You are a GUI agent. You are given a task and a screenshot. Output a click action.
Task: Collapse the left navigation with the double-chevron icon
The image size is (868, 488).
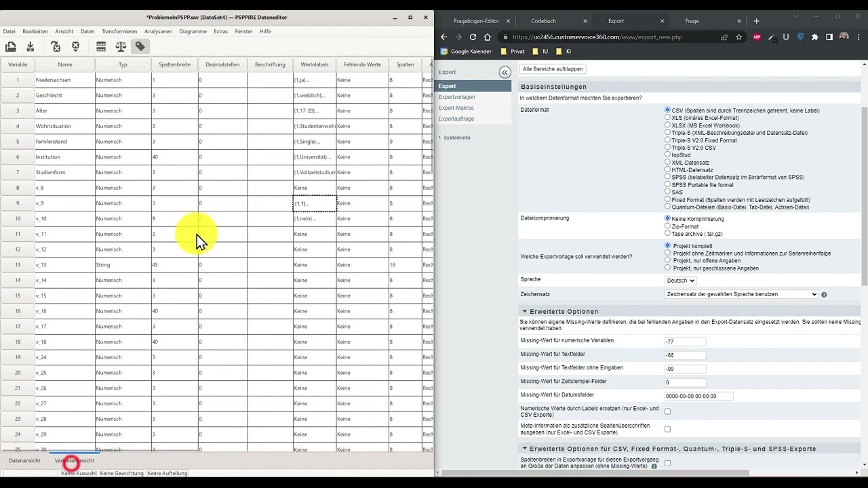pyautogui.click(x=505, y=73)
